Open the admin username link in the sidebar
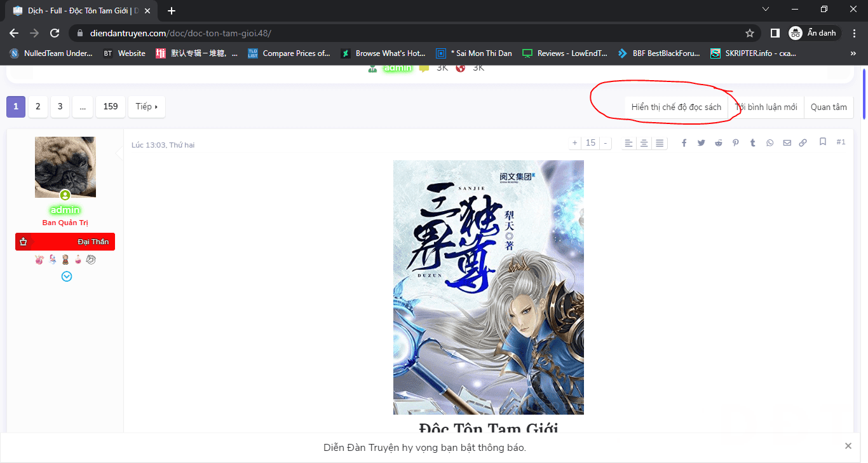 (x=65, y=210)
